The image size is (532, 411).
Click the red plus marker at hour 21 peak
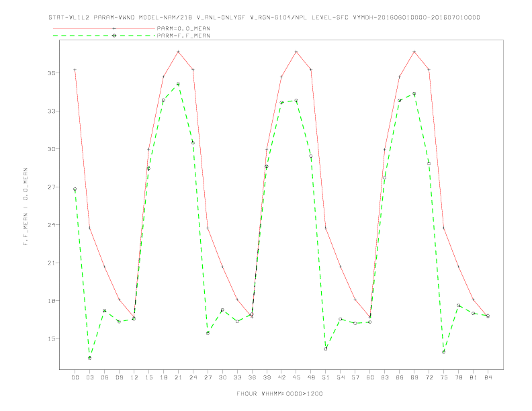[178, 52]
